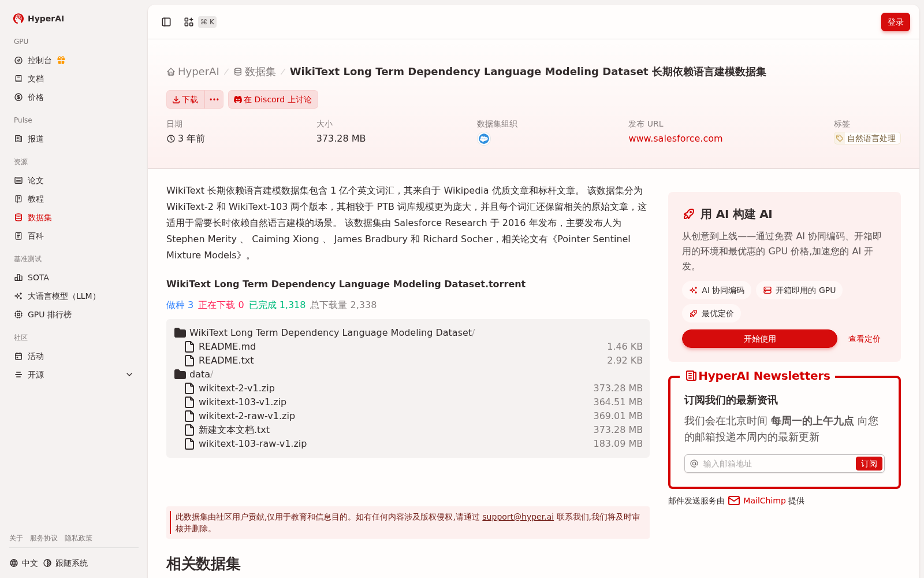Open the 控制台 console item
This screenshot has width=924, height=578.
39,60
